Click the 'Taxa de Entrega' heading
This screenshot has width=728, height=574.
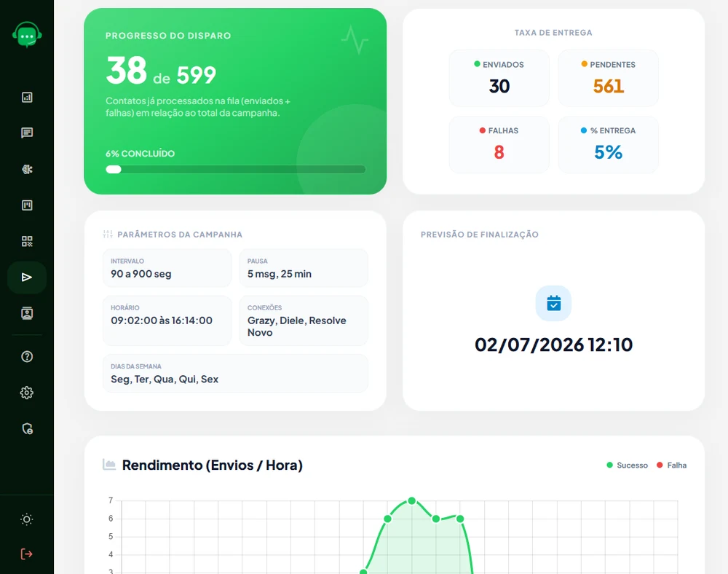point(553,33)
